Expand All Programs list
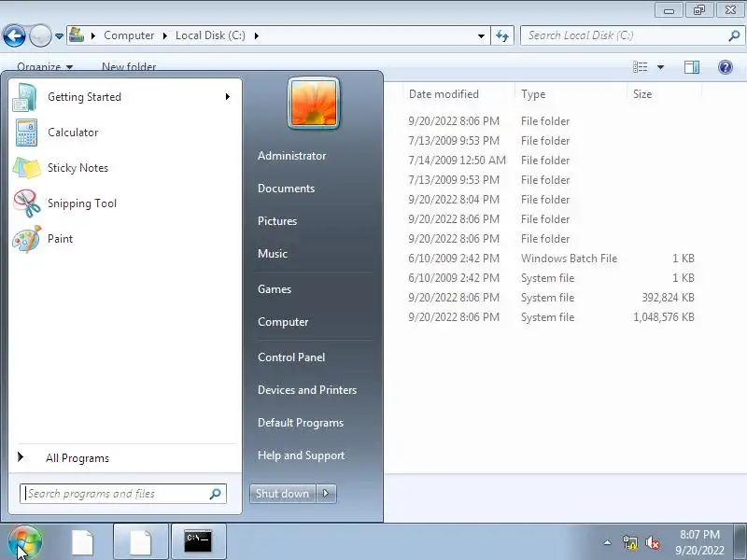Viewport: 747px width, 560px height. (78, 458)
